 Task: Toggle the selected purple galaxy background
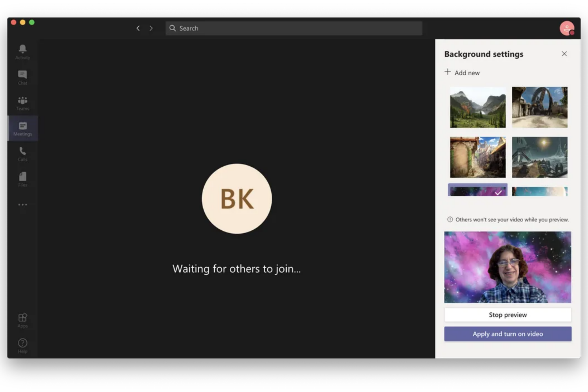(x=477, y=190)
